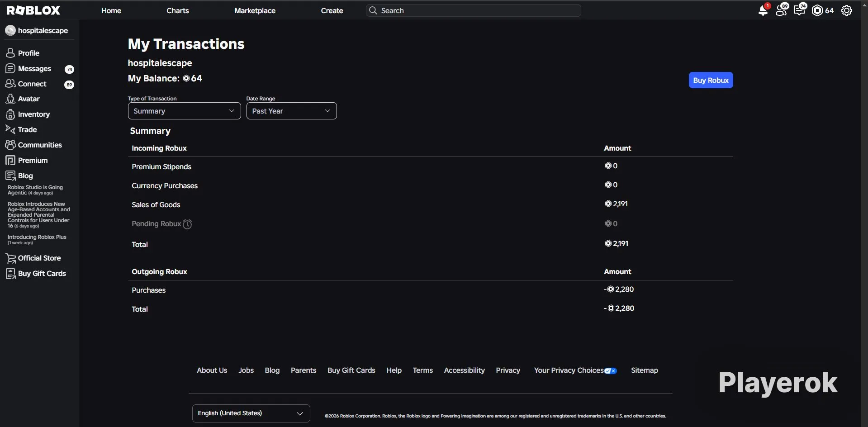Click the Blog sidebar icon
868x427 pixels.
(x=10, y=176)
